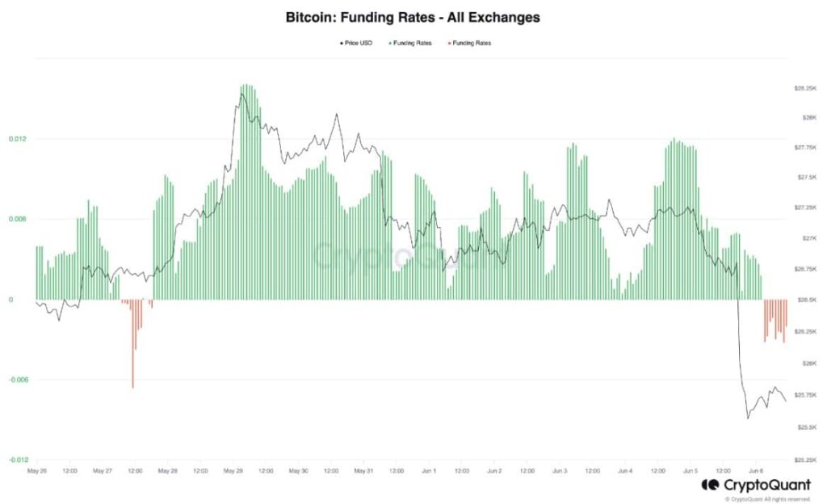The image size is (827, 504).
Task: Toggle the red Funding Rates series label
Action: (x=472, y=43)
